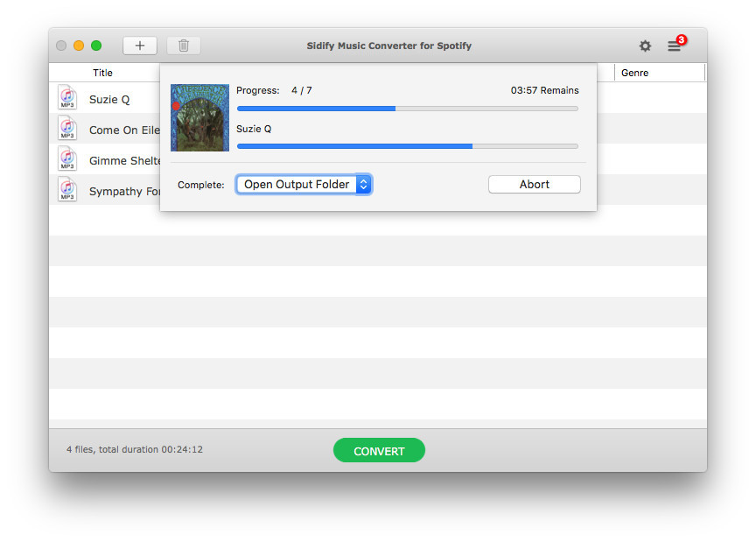This screenshot has height=542, width=756.
Task: Click the album artwork thumbnail
Action: point(199,117)
